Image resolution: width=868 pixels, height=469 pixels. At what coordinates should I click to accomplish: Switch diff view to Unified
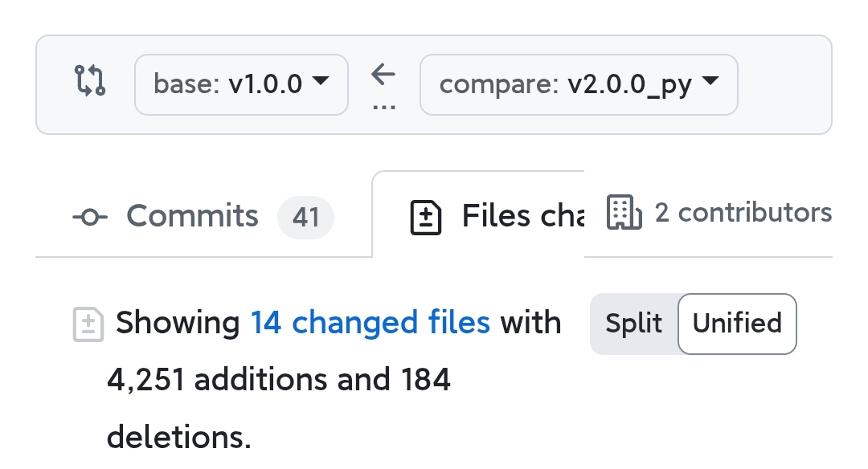(737, 324)
